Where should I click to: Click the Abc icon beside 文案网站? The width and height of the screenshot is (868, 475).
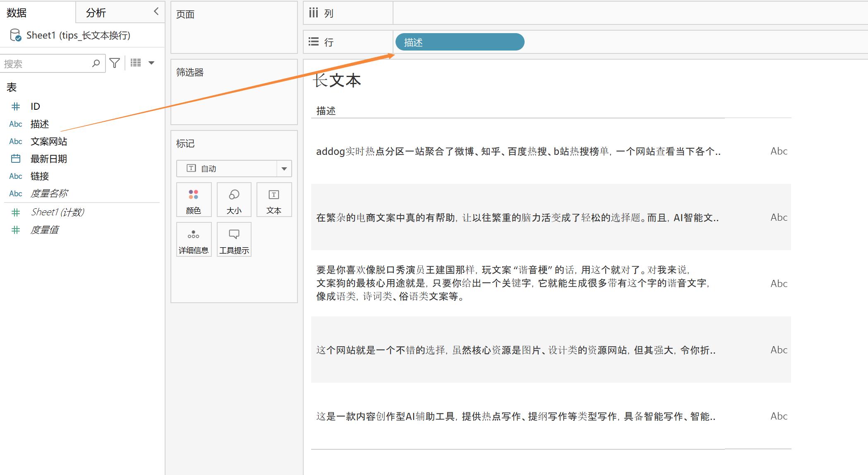[x=16, y=141]
